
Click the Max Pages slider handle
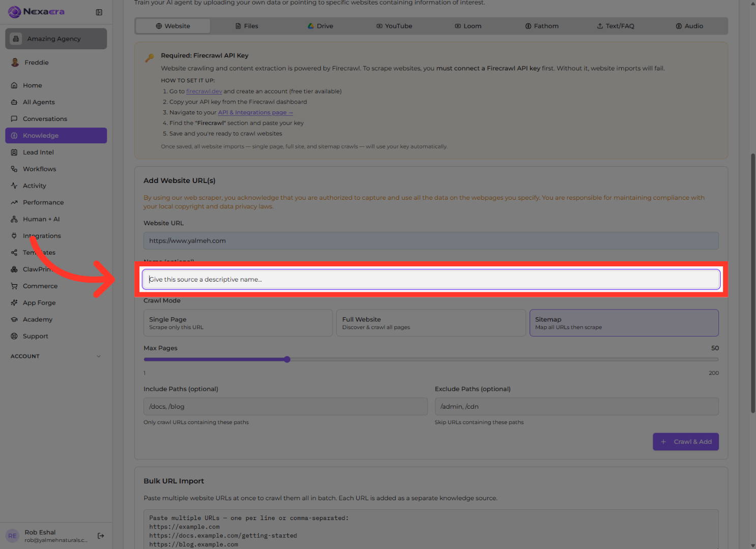(x=287, y=359)
